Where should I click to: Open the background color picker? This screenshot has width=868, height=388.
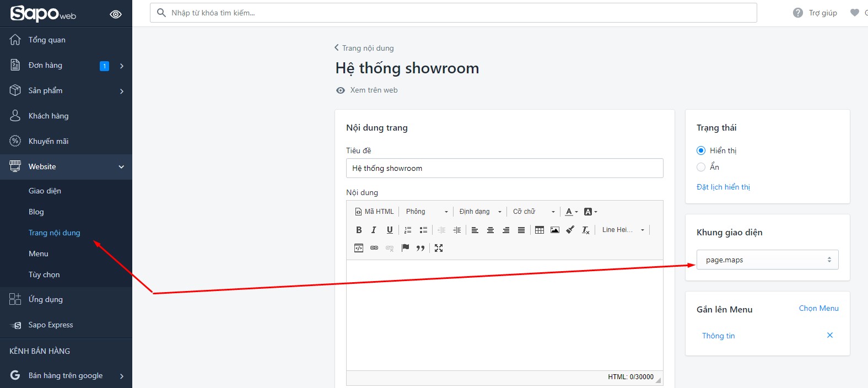click(x=590, y=212)
